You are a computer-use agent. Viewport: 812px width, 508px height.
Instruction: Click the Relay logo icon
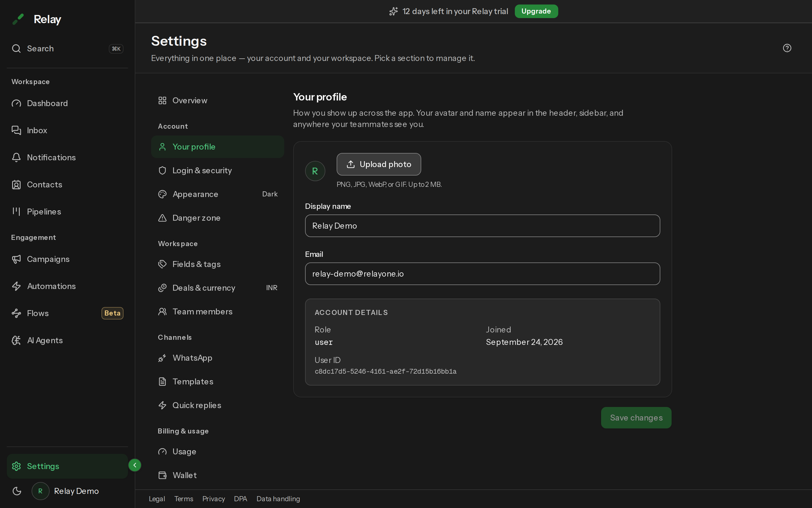pyautogui.click(x=18, y=19)
